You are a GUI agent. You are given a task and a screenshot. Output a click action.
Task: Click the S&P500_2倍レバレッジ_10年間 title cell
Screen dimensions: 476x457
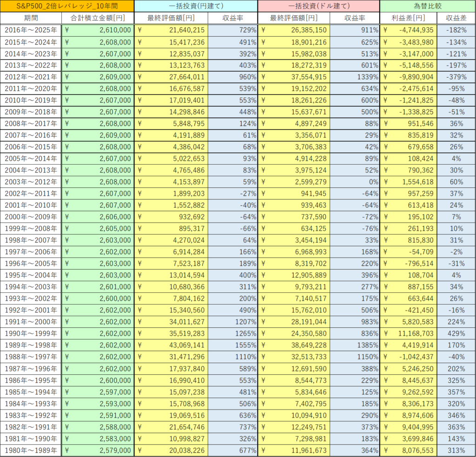click(67, 6)
